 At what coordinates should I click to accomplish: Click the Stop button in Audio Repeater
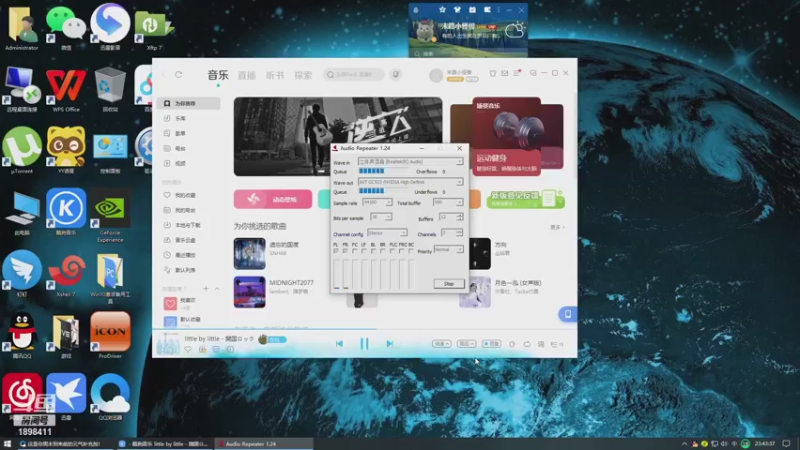448,284
